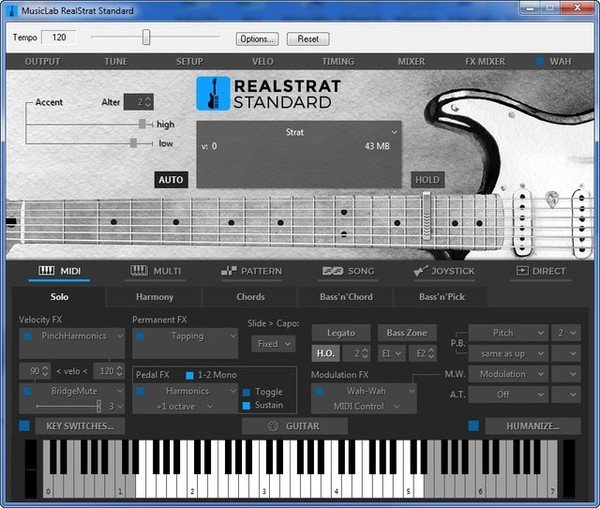Click the DIRECT mode icon
The height and width of the screenshot is (508, 600).
tap(522, 271)
